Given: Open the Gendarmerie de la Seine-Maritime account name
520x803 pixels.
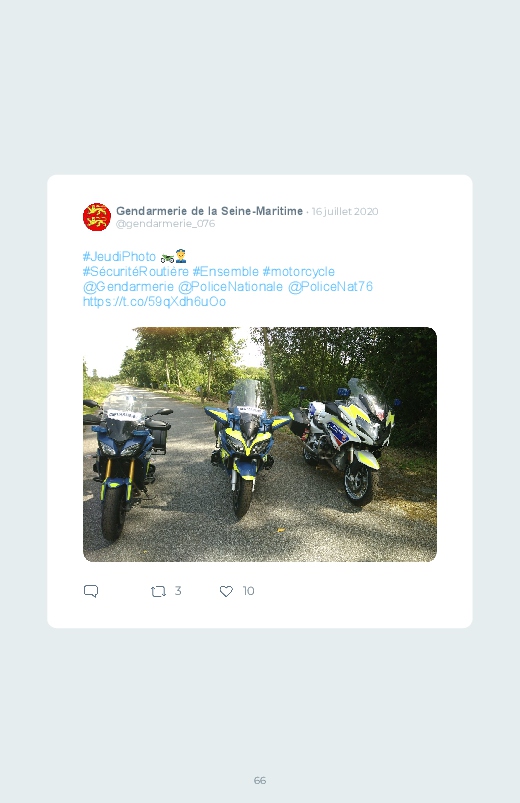Looking at the screenshot, I should (x=210, y=211).
